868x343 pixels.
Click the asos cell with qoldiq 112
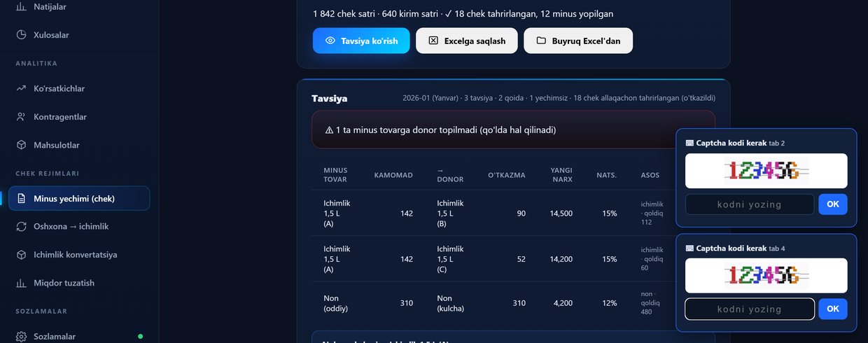pyautogui.click(x=652, y=213)
